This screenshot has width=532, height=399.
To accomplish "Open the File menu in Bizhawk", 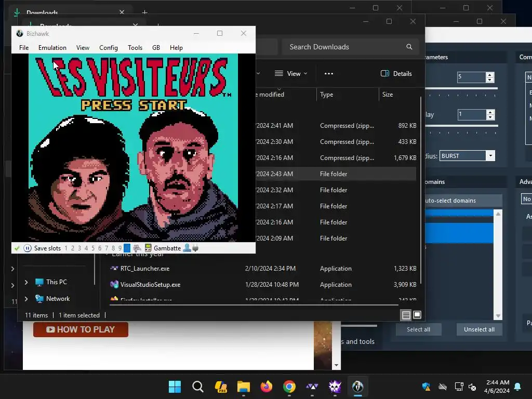I will (x=24, y=47).
